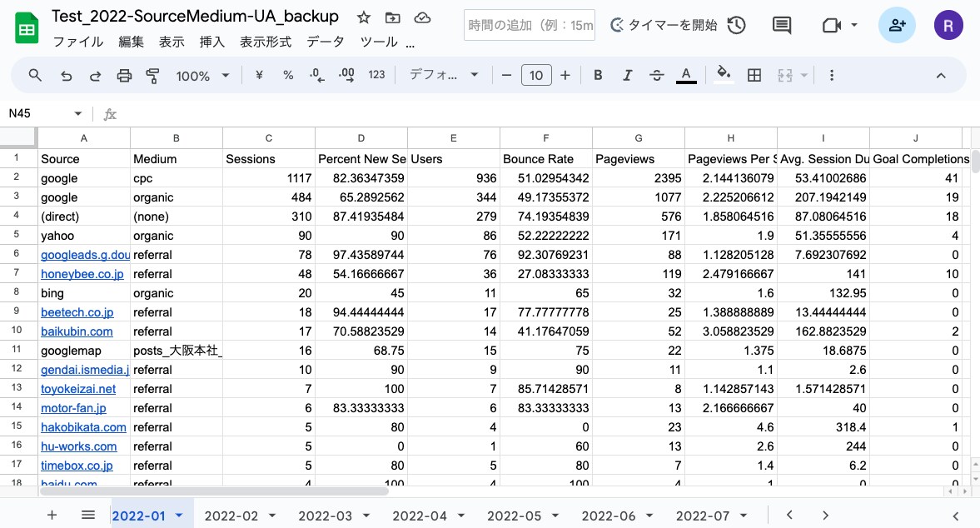Open the version history clock icon

737,25
